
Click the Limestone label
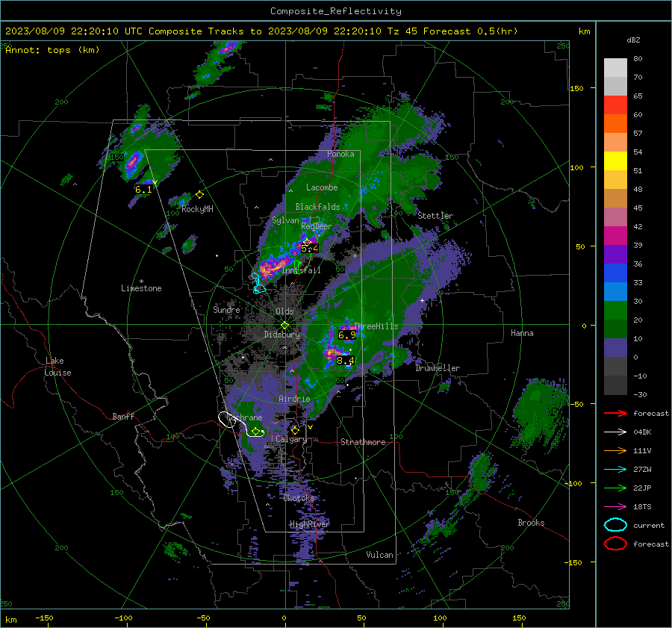[141, 288]
